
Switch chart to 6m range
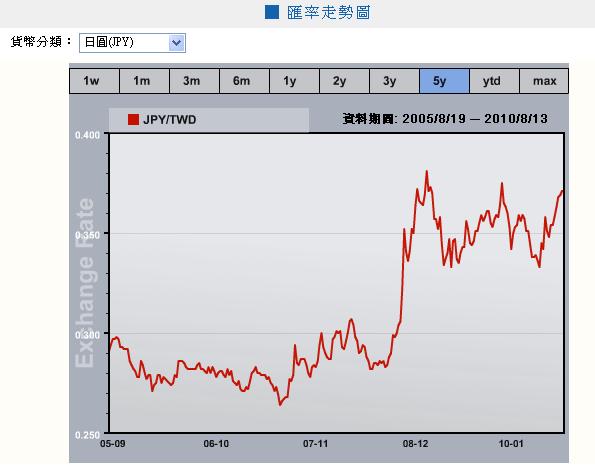244,81
